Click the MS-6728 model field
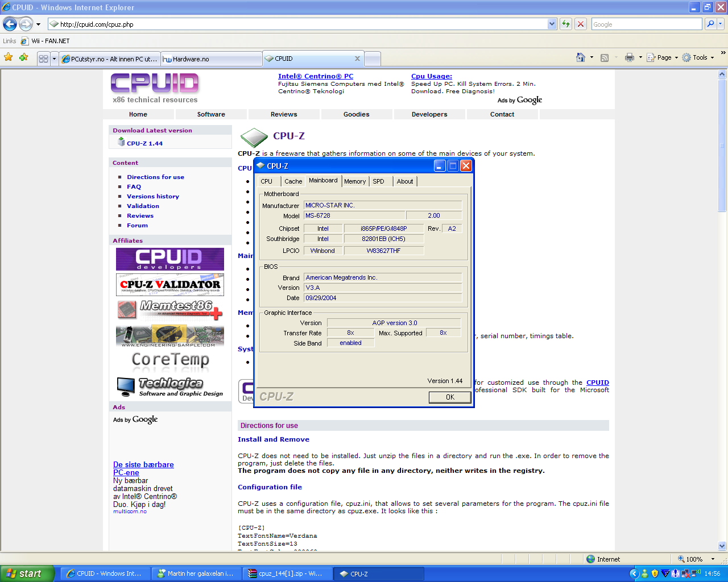 pyautogui.click(x=354, y=215)
